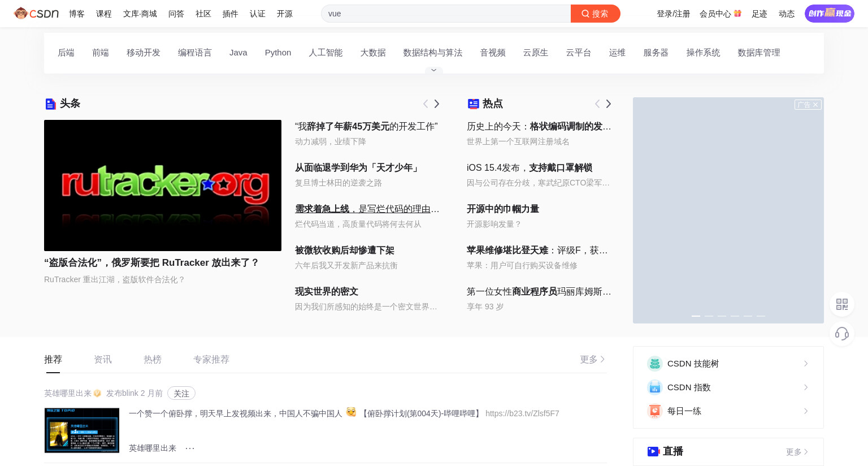Click the badge next to 英雄哪里出来 author name
This screenshot has height=466, width=868.
(x=97, y=393)
